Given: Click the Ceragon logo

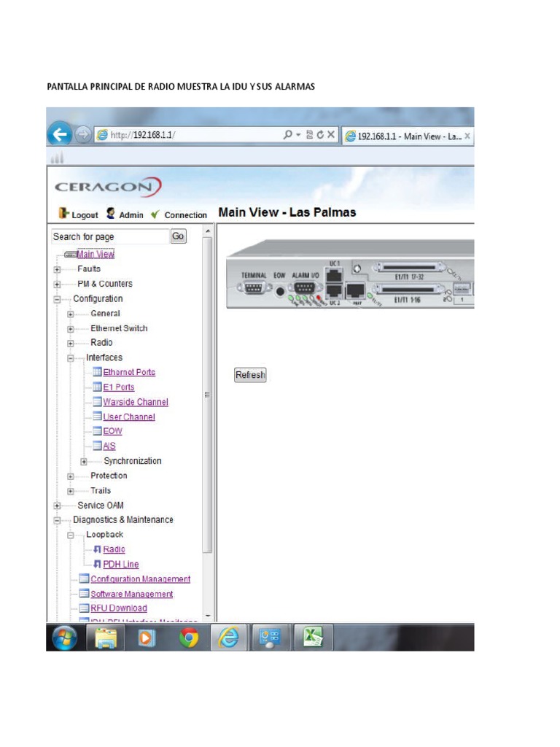Looking at the screenshot, I should pyautogui.click(x=108, y=186).
